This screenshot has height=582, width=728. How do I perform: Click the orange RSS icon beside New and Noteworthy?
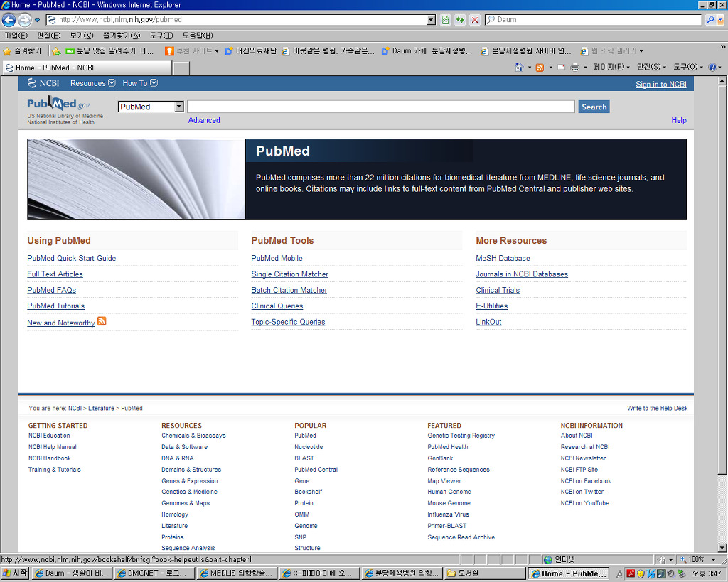point(102,320)
